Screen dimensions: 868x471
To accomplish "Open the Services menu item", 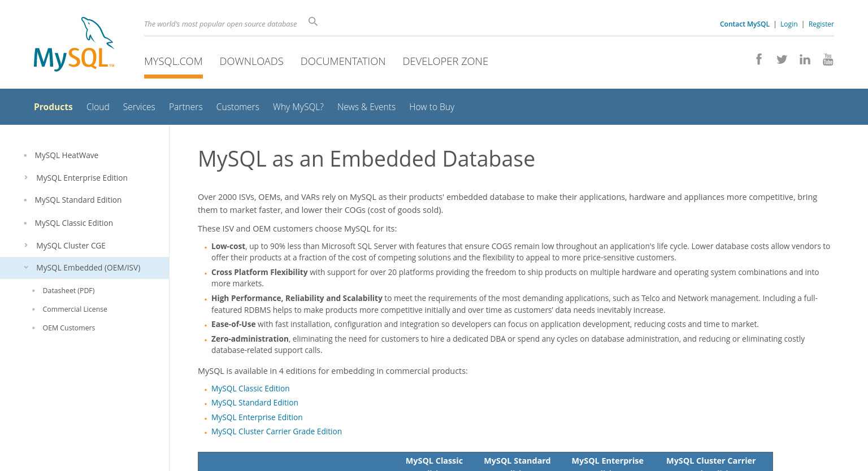I will [139, 107].
